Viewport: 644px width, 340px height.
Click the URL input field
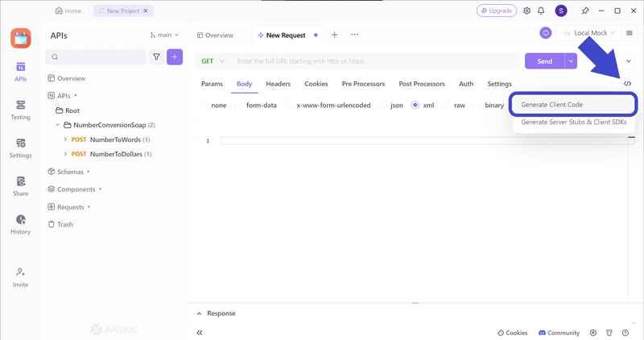click(375, 61)
